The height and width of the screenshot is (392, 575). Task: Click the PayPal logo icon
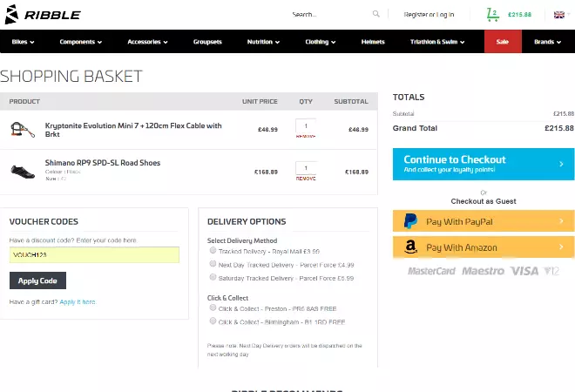click(x=410, y=221)
